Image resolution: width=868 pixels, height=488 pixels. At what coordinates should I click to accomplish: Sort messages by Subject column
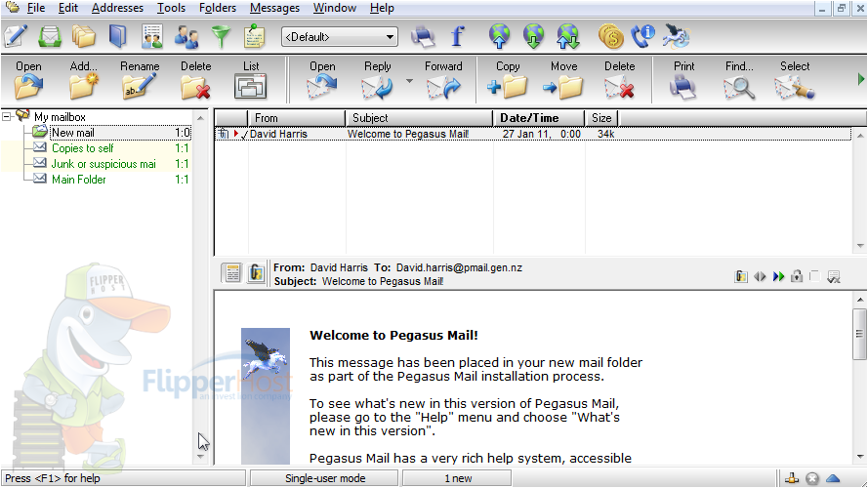point(419,118)
